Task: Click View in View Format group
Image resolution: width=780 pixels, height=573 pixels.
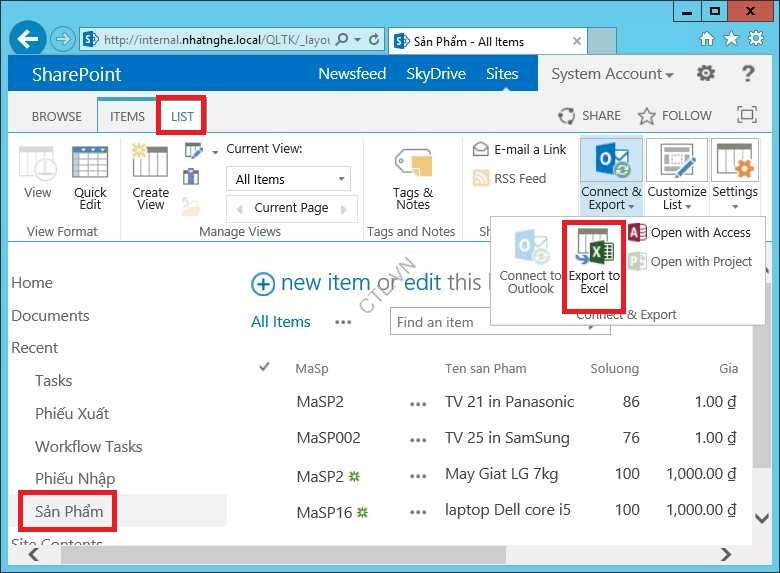Action: pos(37,172)
